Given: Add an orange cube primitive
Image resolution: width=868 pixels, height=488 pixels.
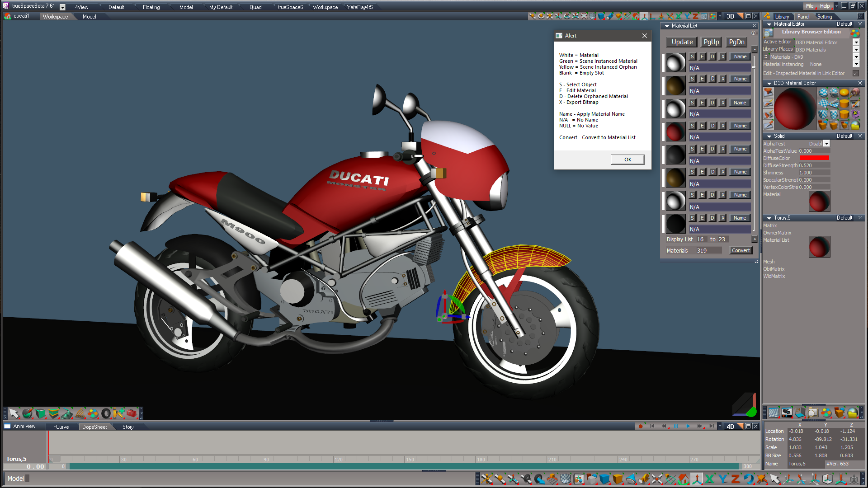Looking at the screenshot, I should [x=618, y=479].
